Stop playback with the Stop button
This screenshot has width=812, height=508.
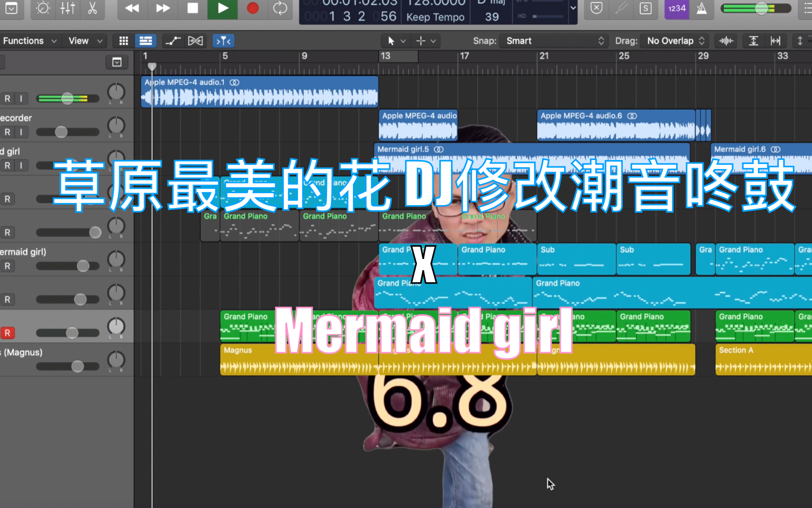(192, 8)
